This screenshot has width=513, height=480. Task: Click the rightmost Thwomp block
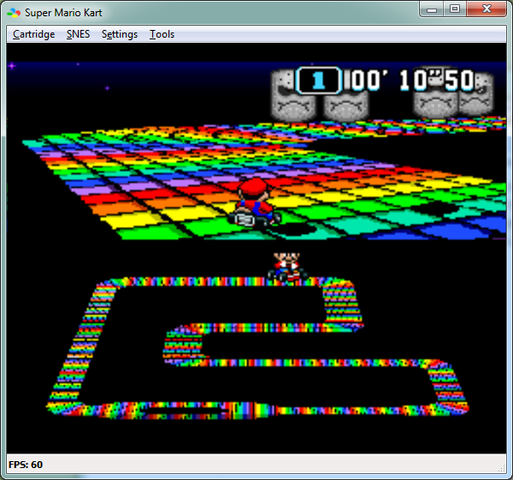pos(477,94)
